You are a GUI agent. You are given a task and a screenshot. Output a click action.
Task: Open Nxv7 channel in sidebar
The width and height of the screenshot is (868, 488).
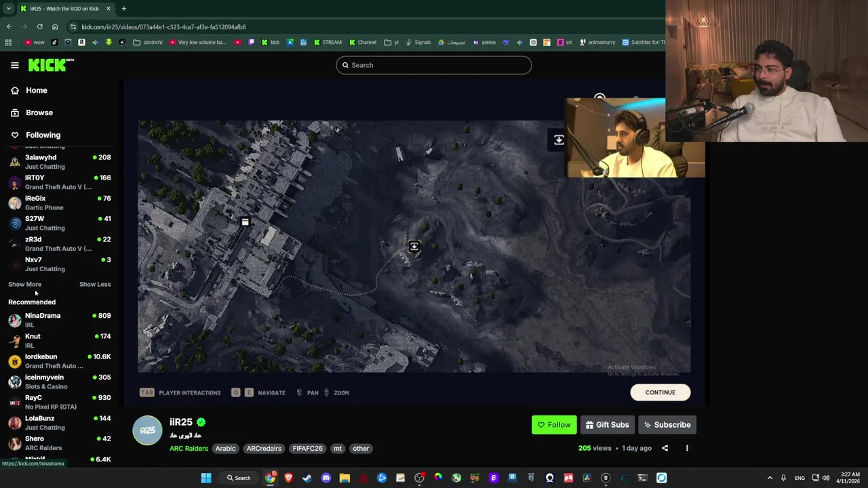[x=60, y=264]
